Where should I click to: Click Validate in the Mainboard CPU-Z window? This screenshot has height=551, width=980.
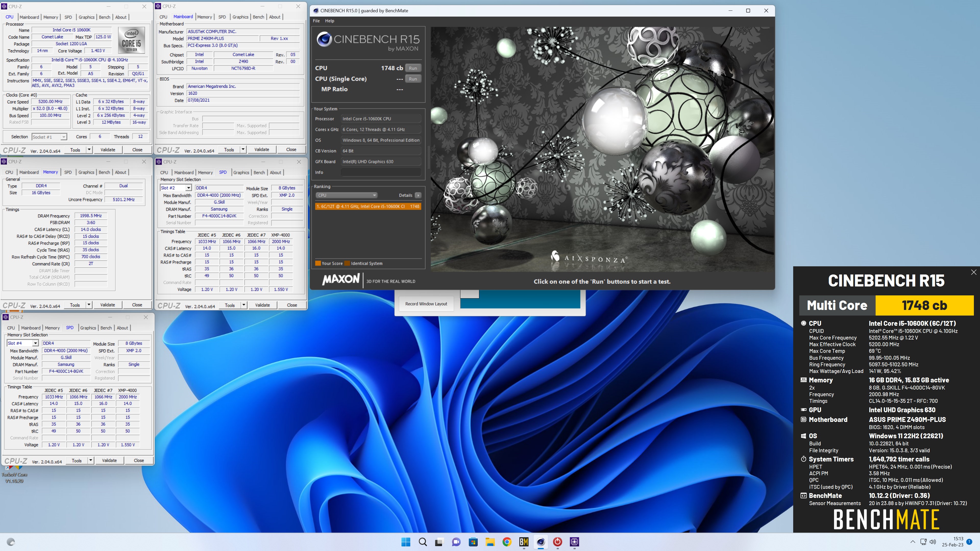tap(262, 149)
